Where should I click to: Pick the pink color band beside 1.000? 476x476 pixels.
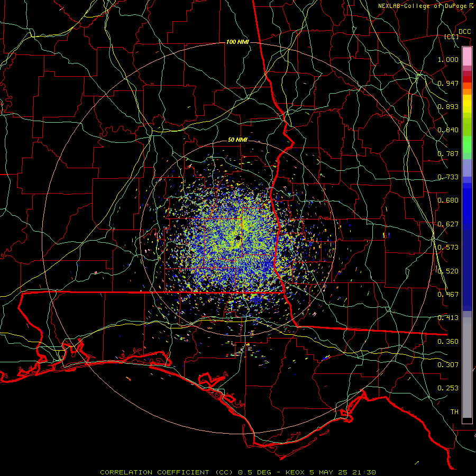tap(467, 57)
